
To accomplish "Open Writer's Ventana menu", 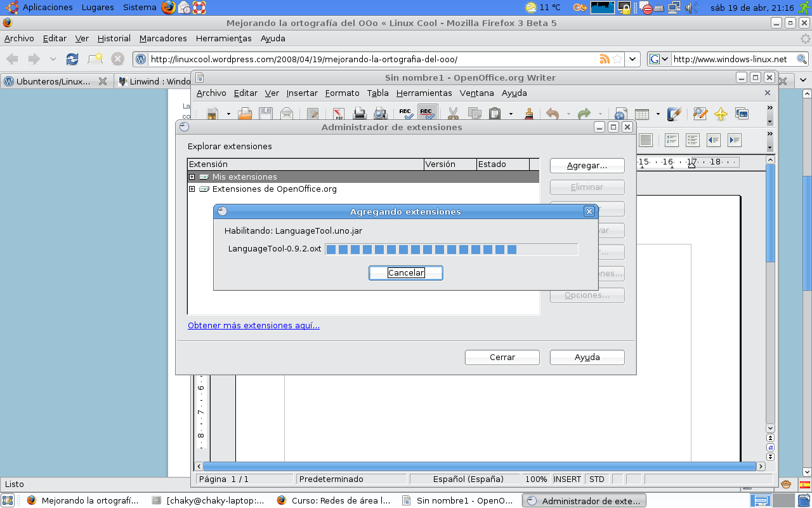I will click(476, 93).
